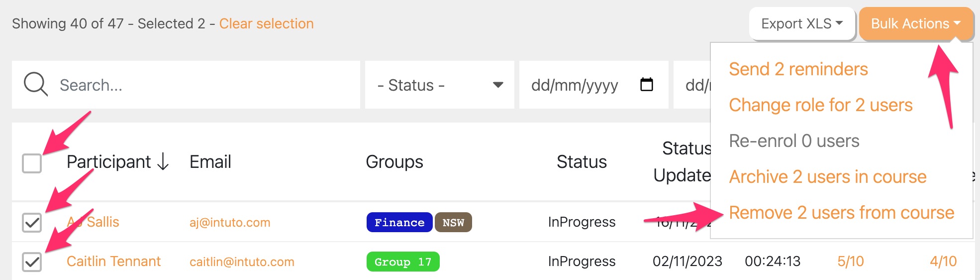The image size is (980, 280).
Task: Click the aj@intuto.com email link
Action: click(x=230, y=222)
